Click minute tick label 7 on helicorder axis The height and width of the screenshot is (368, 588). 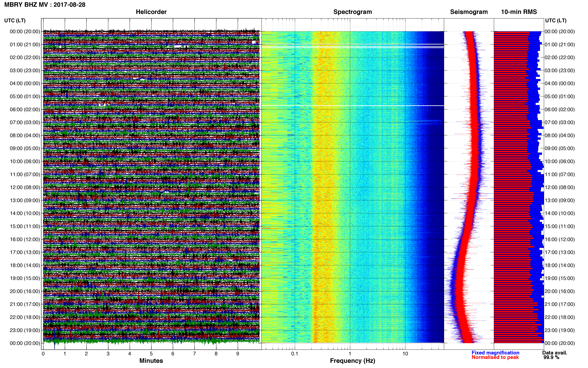coord(195,354)
